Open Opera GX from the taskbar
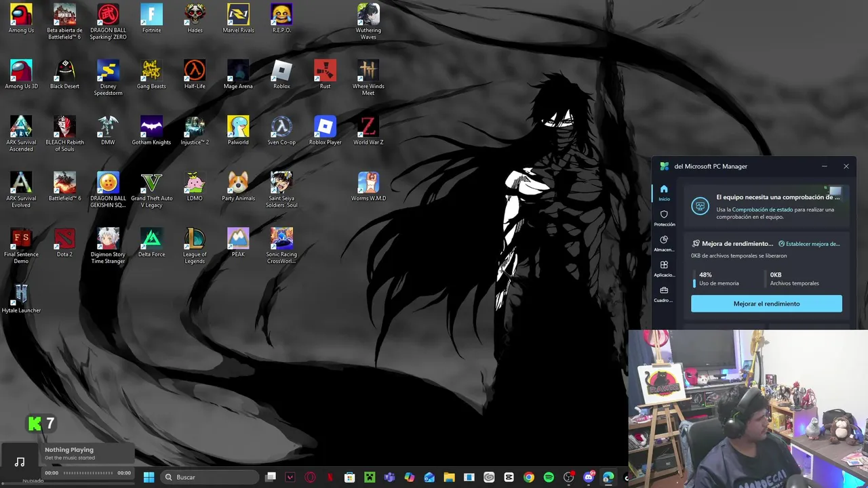 pos(310,477)
